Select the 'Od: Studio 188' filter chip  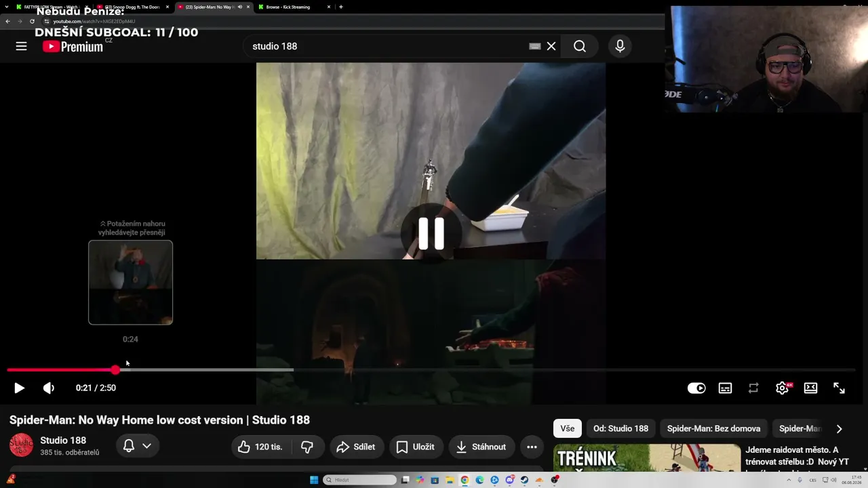pyautogui.click(x=621, y=428)
